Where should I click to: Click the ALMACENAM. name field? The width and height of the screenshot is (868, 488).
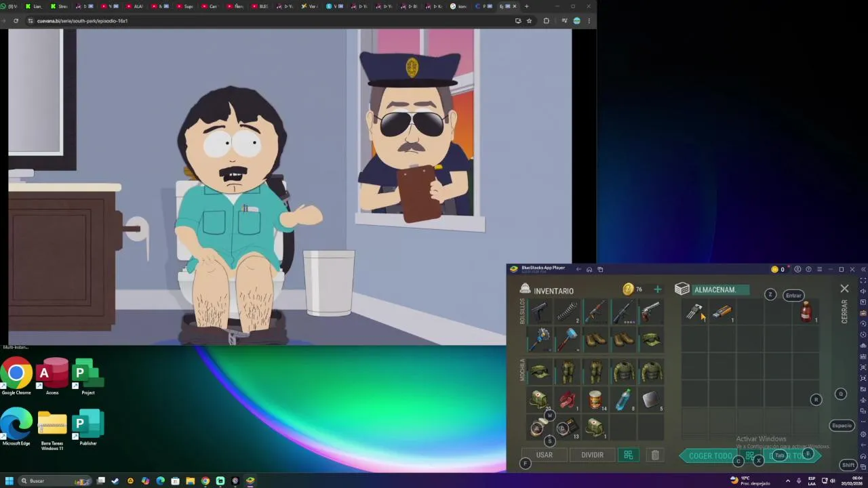[721, 289]
